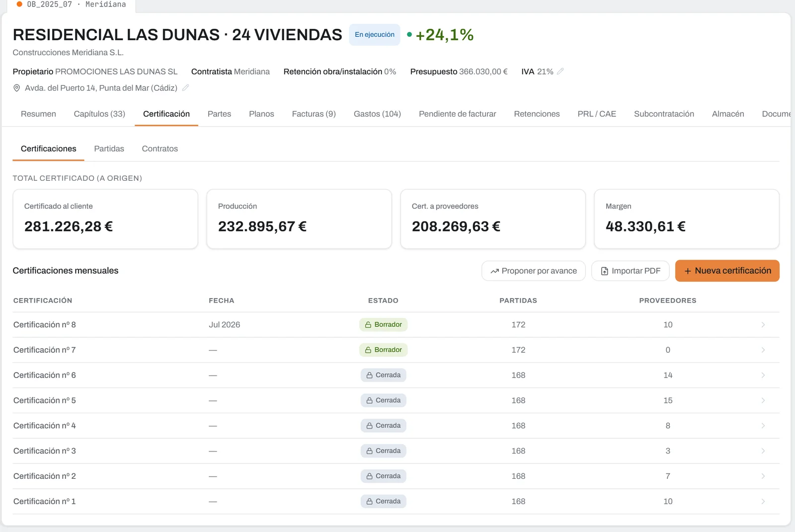Image resolution: width=795 pixels, height=532 pixels.
Task: Open the Resumen tab
Action: (x=38, y=114)
